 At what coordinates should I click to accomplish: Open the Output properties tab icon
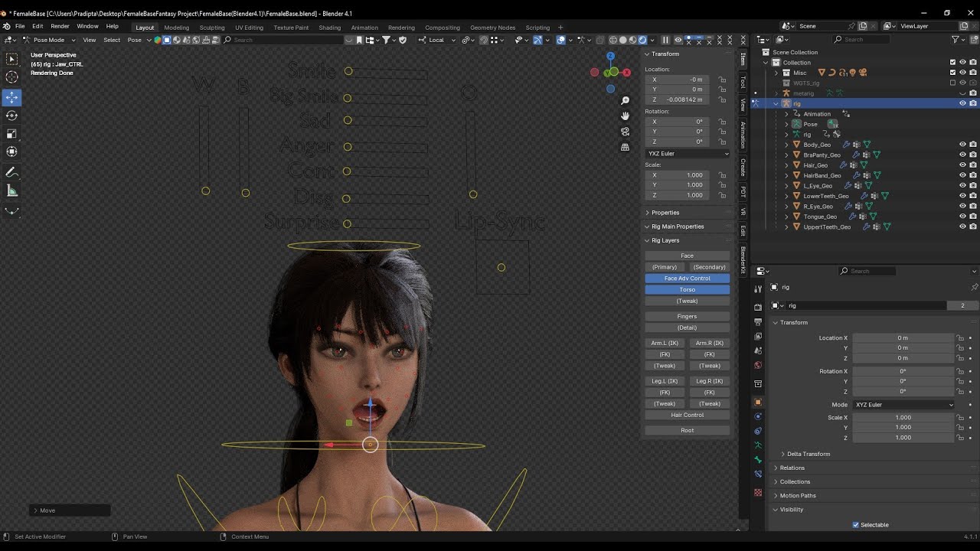[x=758, y=321]
